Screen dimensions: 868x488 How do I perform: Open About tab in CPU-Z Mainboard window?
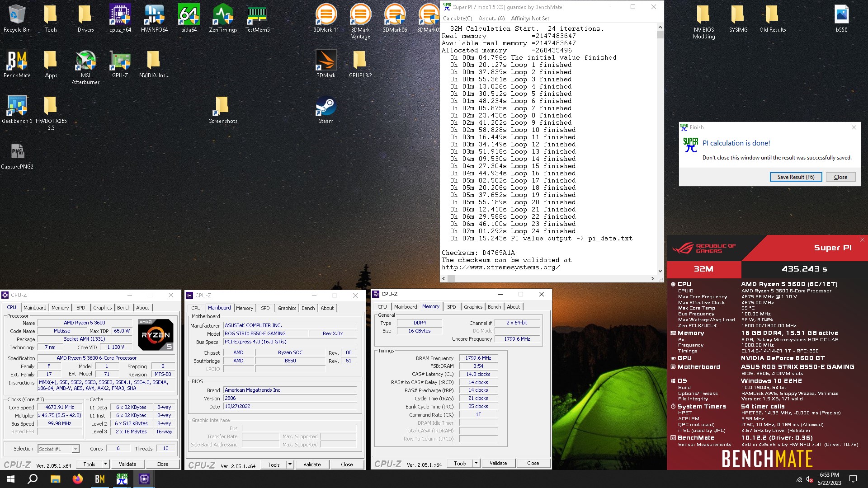pyautogui.click(x=327, y=308)
